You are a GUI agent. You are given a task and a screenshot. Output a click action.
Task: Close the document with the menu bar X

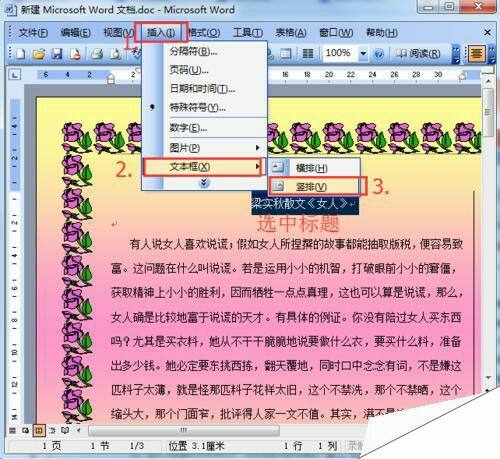click(x=487, y=32)
